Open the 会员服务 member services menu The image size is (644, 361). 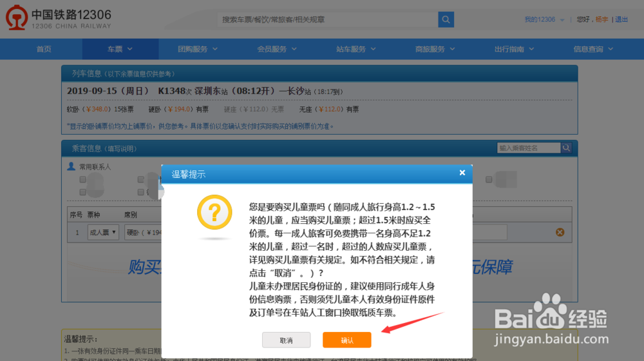click(x=277, y=49)
